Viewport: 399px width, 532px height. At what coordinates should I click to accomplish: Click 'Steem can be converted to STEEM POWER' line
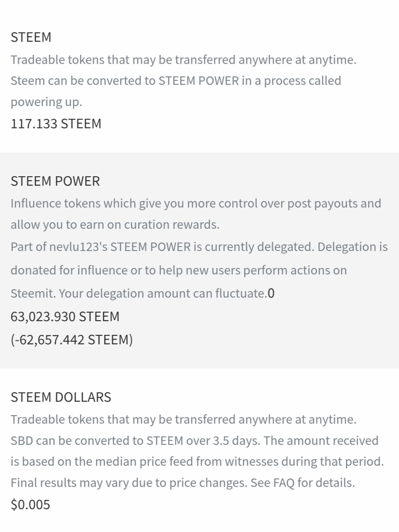click(x=176, y=81)
